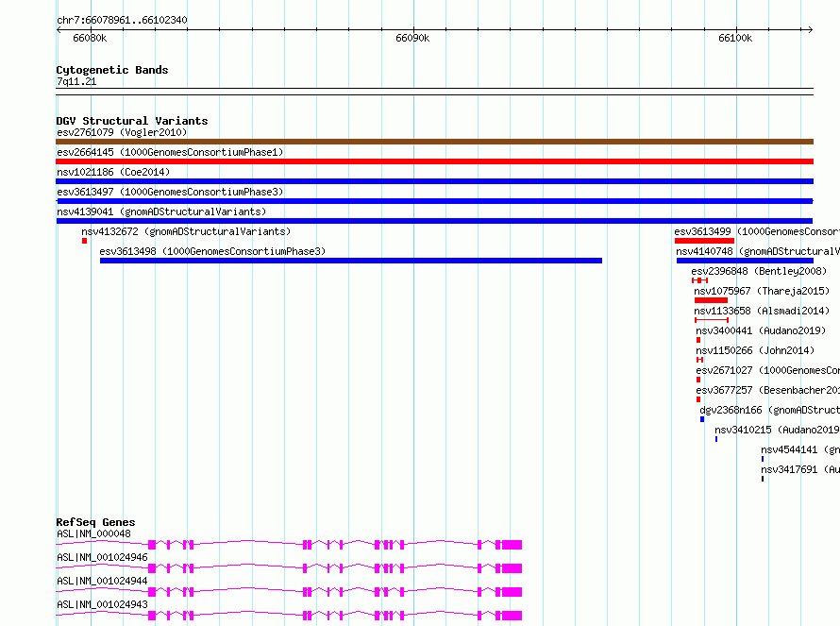The width and height of the screenshot is (840, 626).
Task: Click the nsv3410215 variant label
Action: pyautogui.click(x=777, y=430)
